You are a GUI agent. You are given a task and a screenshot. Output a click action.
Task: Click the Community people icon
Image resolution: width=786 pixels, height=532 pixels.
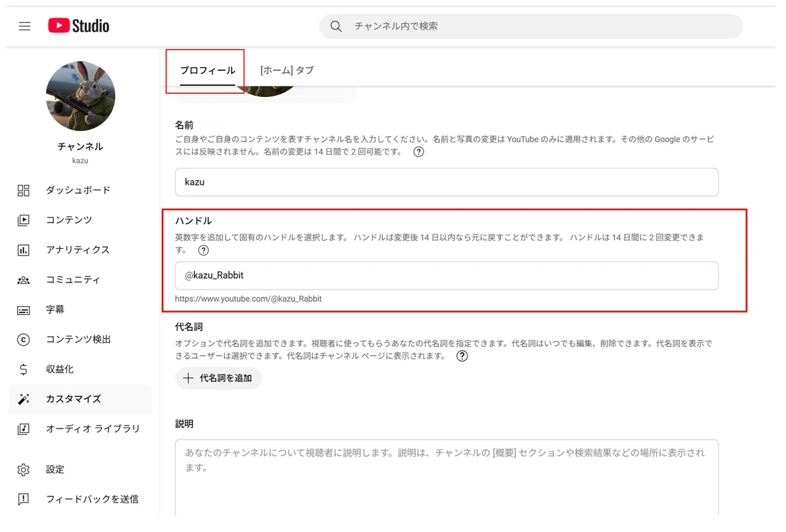click(24, 280)
